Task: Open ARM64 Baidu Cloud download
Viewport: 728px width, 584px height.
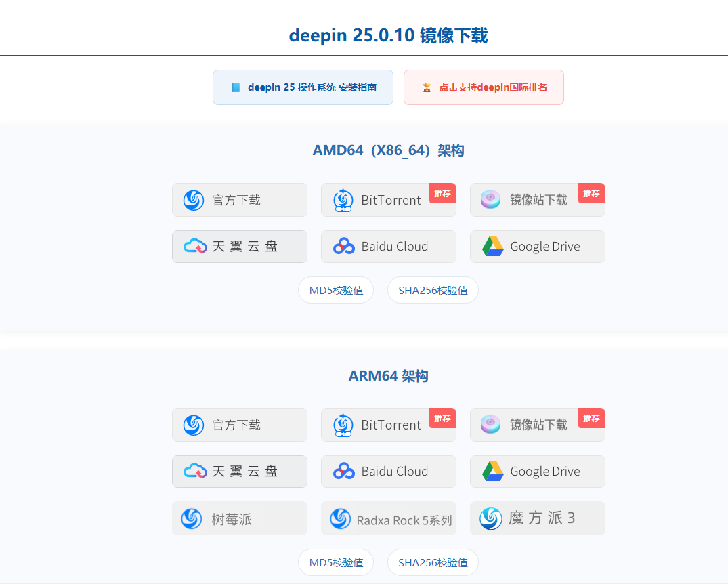Action: pos(389,472)
